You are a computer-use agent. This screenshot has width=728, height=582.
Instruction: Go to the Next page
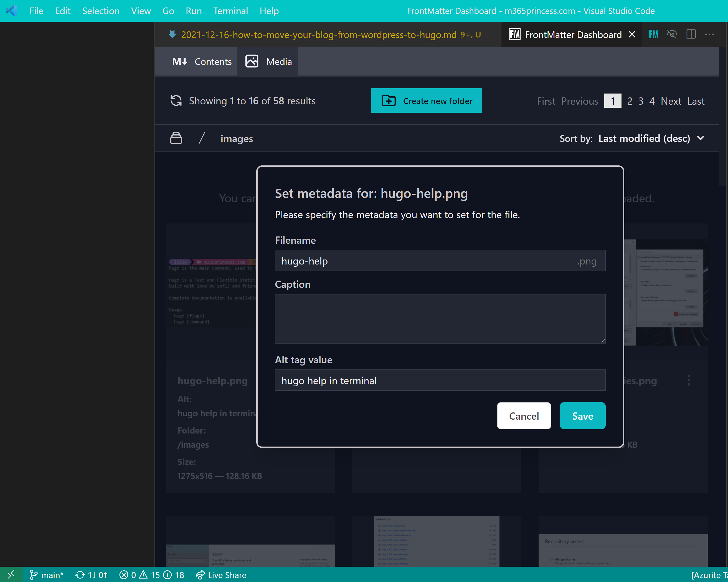click(671, 101)
